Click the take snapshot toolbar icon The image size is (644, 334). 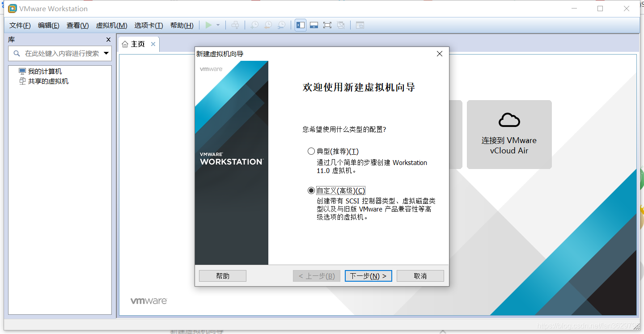[254, 25]
